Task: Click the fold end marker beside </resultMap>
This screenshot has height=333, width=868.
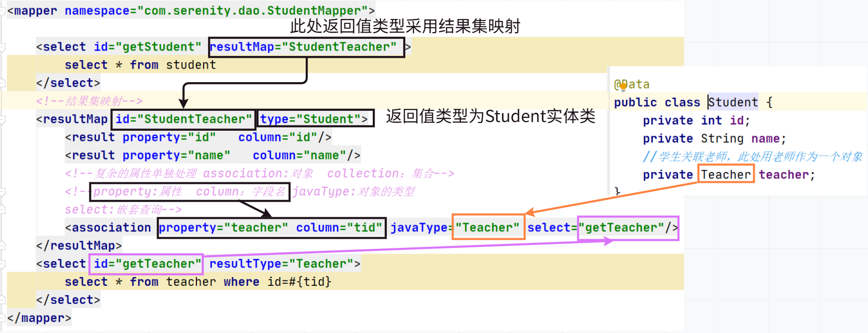Action: [2, 245]
